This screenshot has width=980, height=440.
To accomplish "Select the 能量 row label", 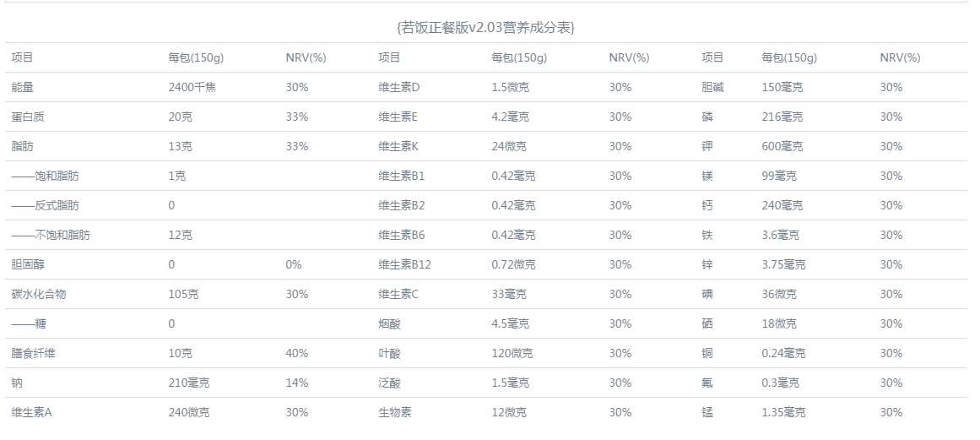I will [x=23, y=87].
